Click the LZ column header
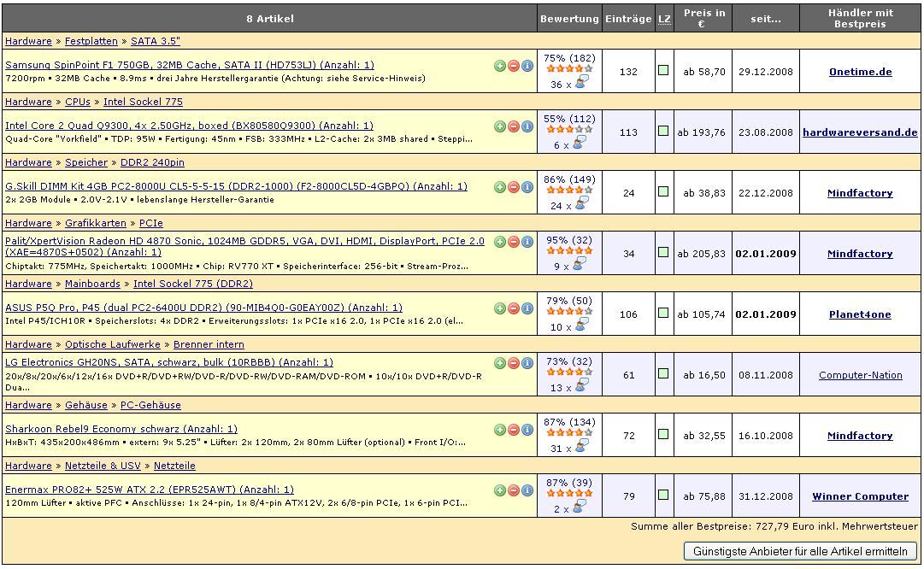The height and width of the screenshot is (569, 924). [x=664, y=19]
